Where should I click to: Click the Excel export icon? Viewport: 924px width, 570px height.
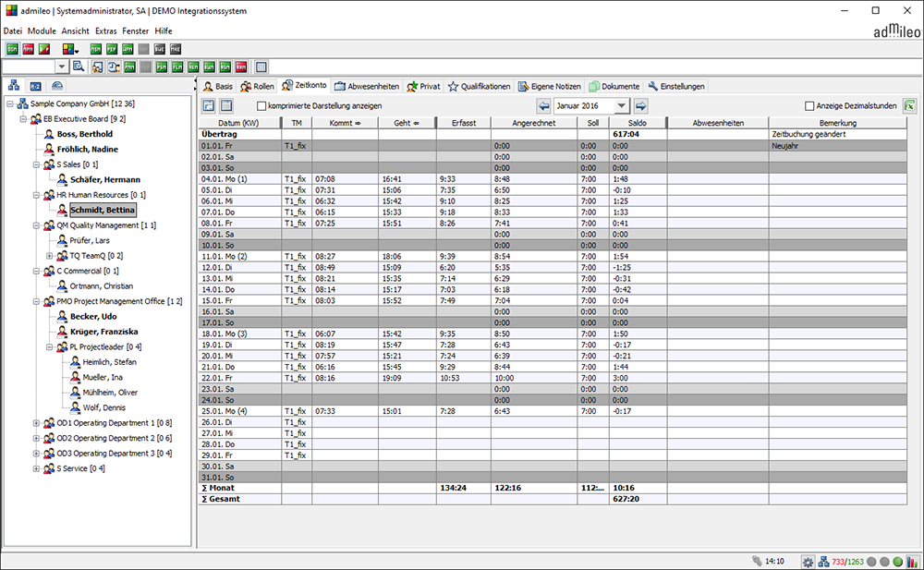pyautogui.click(x=909, y=106)
